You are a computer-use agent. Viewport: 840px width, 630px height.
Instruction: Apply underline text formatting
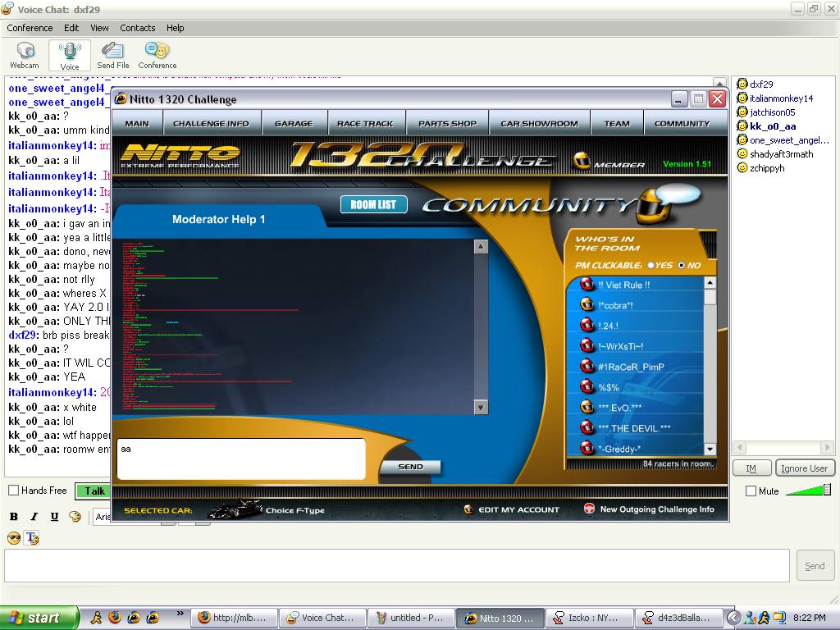54,517
